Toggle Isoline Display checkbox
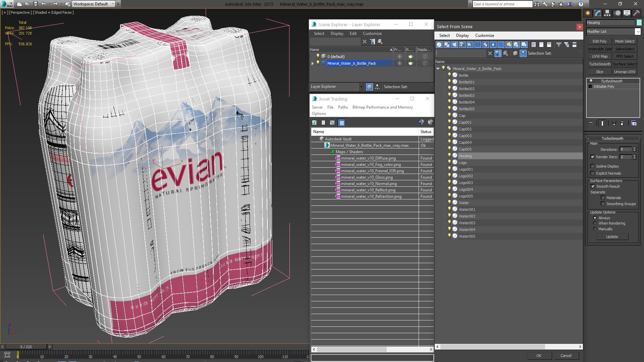Viewport: 644px width, 362px height. click(592, 166)
